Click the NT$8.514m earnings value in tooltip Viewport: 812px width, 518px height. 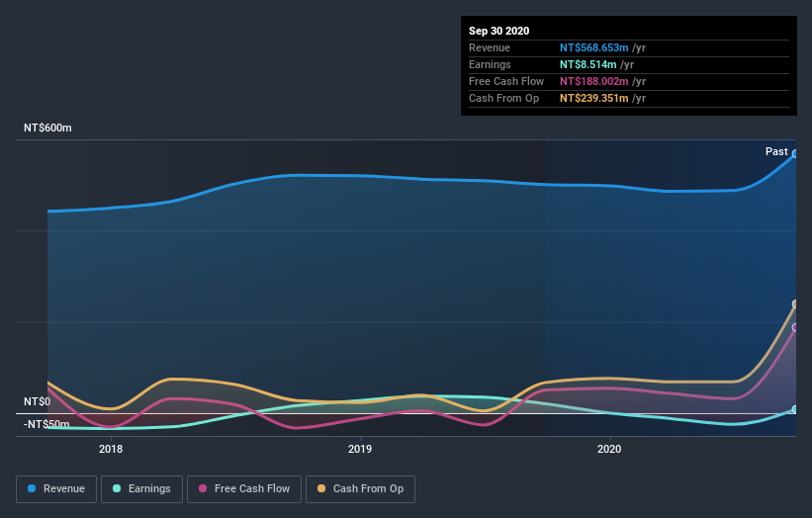pos(588,64)
